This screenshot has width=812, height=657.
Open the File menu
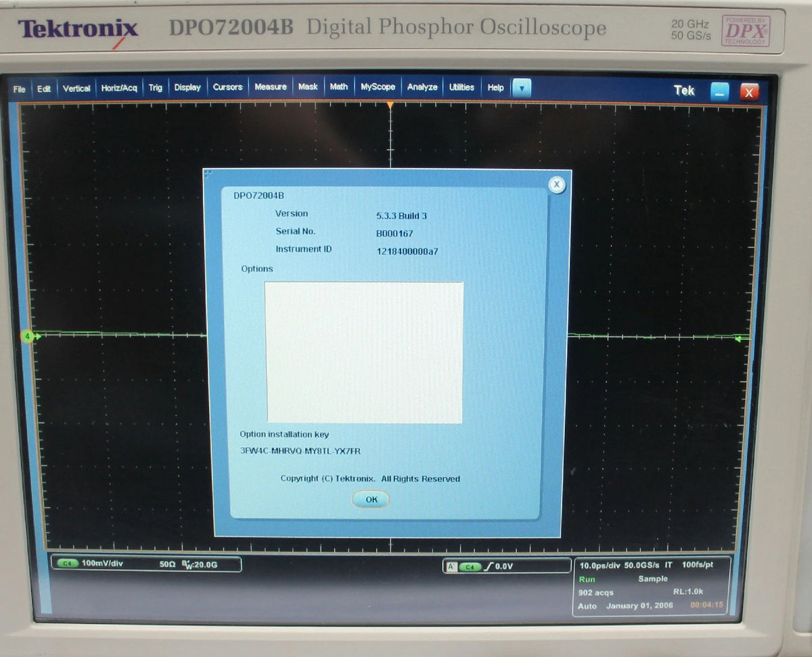coord(19,89)
